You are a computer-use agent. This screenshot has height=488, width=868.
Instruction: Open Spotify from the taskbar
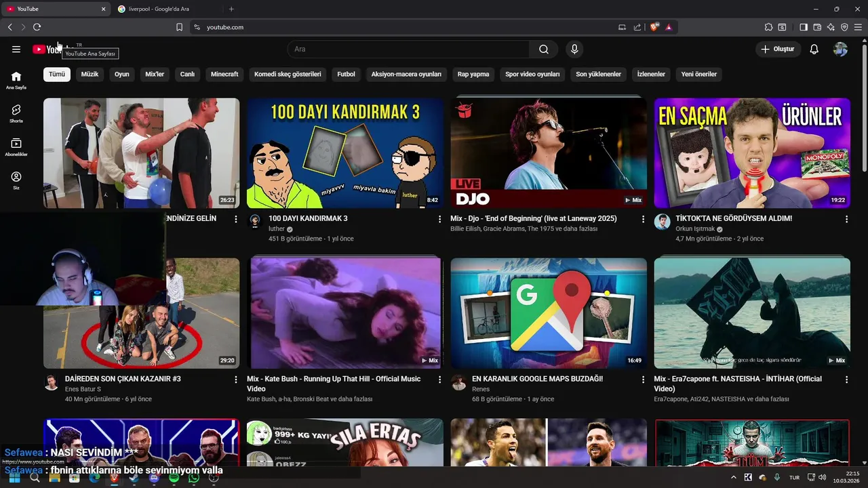click(174, 478)
